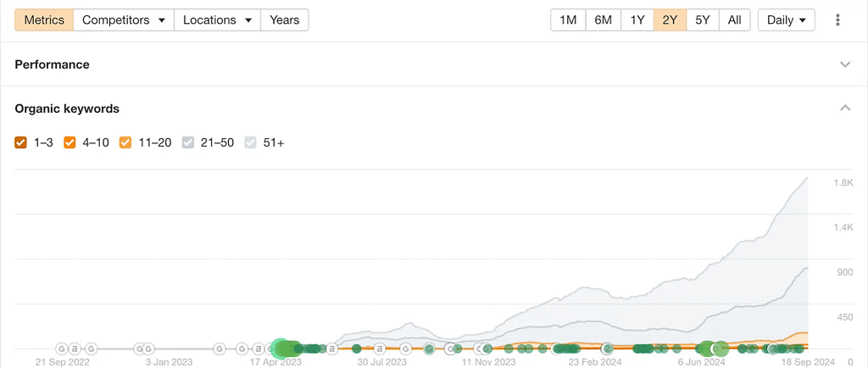Click the 'a' update marker before 30 Jul 2023
Viewport: 868px width, 368px height.
[333, 348]
